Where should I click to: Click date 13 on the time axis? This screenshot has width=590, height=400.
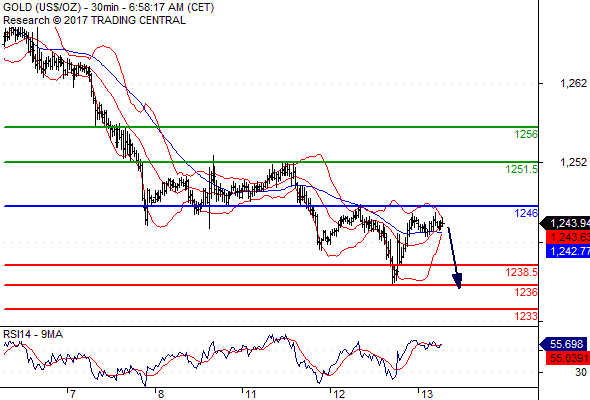pos(427,394)
